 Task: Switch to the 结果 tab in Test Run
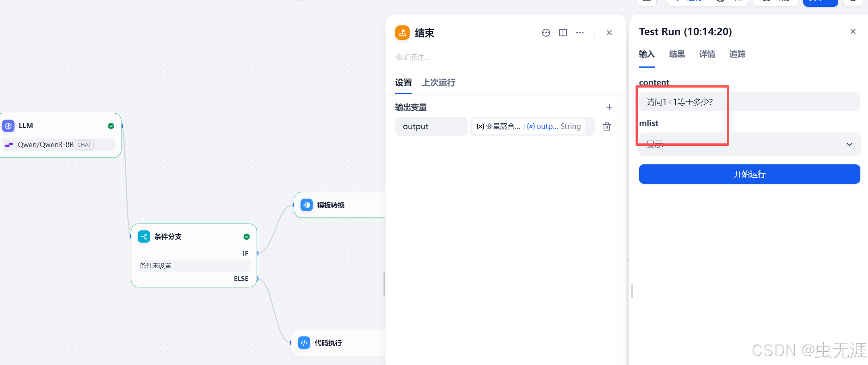tap(676, 54)
